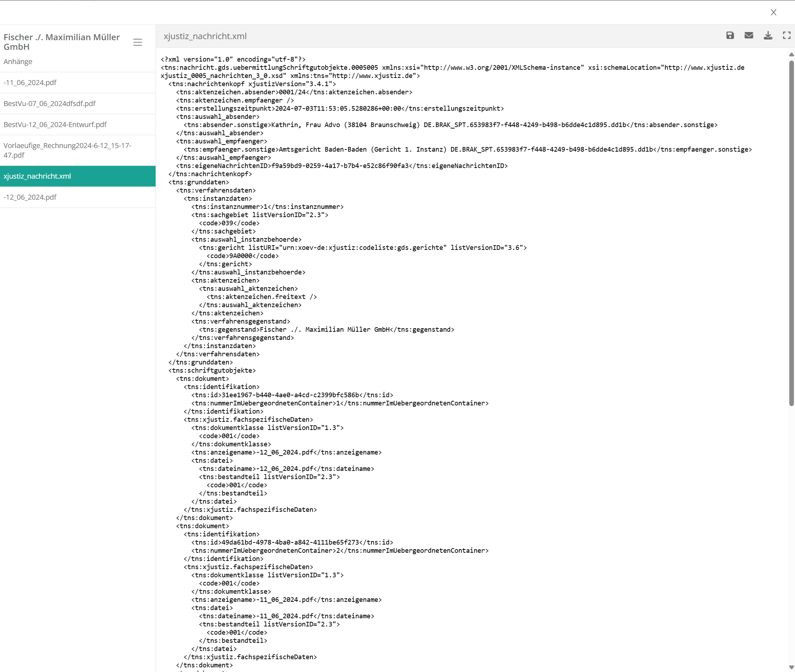Click the Fischer ./. Maximilian Müller GmbH title
The width and height of the screenshot is (795, 672).
(x=61, y=42)
